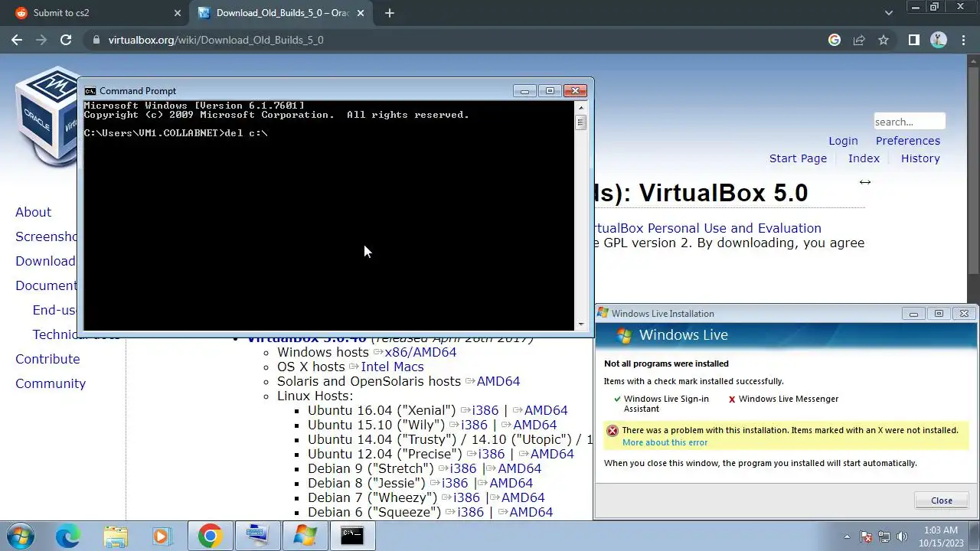This screenshot has height=551, width=980.
Task: Select the Download_Old_Builds_5_0 tab
Action: 282,13
